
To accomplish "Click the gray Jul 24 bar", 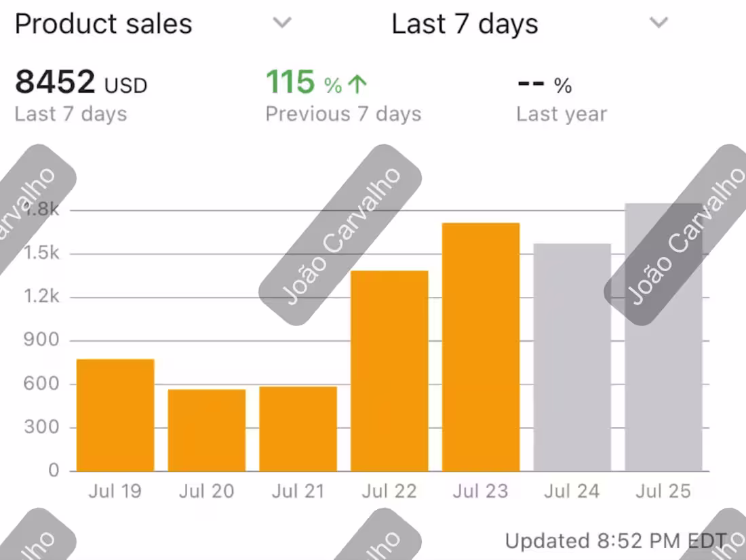I will (572, 356).
